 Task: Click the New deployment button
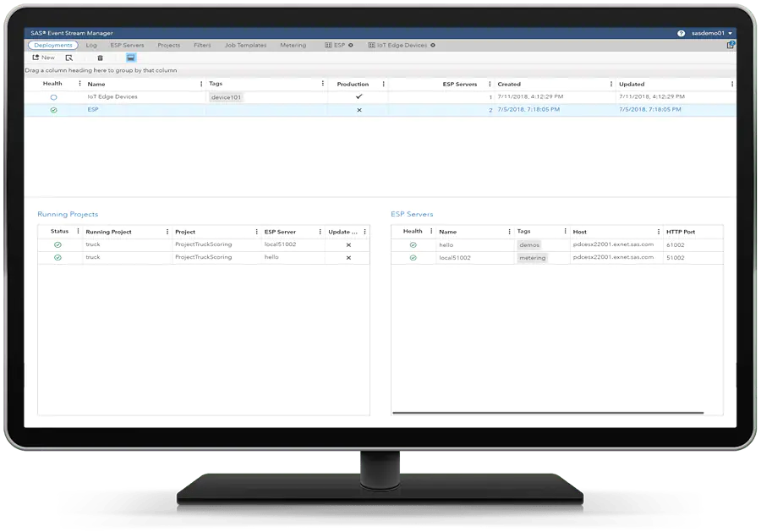(44, 58)
